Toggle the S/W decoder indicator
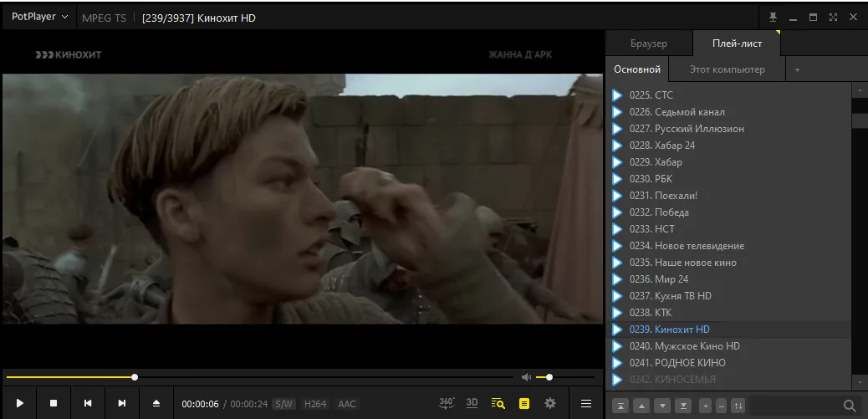The width and height of the screenshot is (868, 419). 283,404
